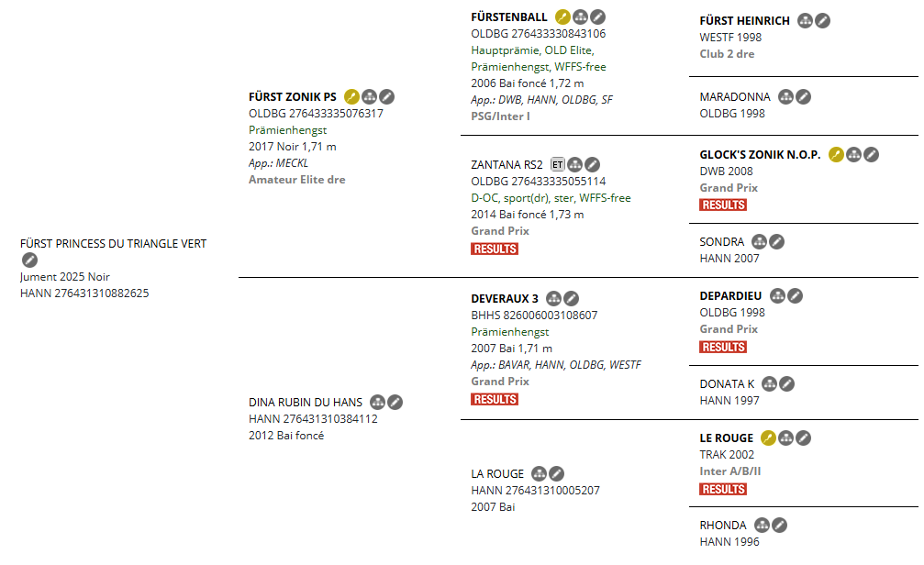This screenshot has width=924, height=565.
Task: Go to the Dina Rubin du Hans name link
Action: [306, 402]
